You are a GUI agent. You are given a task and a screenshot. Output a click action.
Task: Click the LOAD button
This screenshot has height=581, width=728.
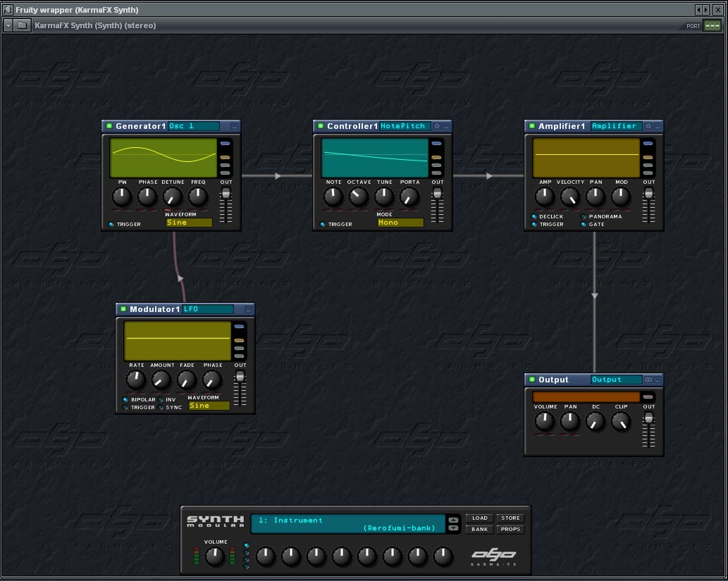click(x=480, y=518)
